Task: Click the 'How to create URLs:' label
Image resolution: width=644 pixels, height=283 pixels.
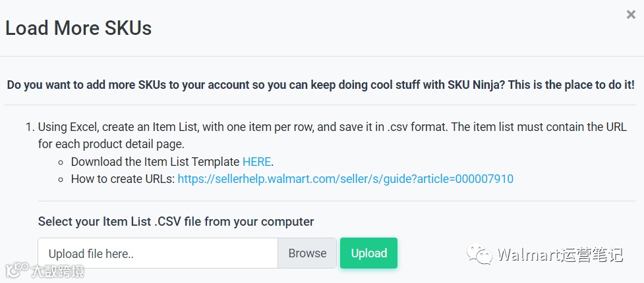Action: pyautogui.click(x=123, y=179)
